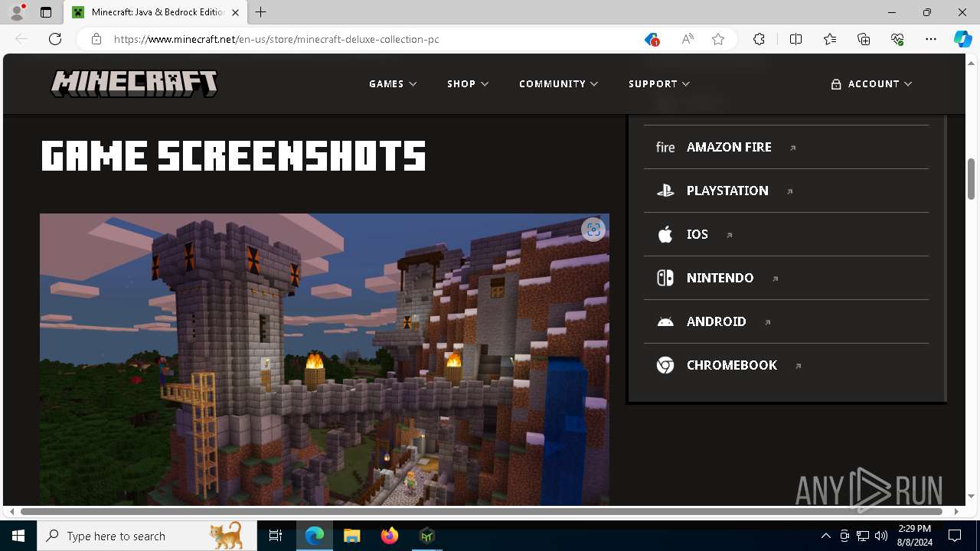This screenshot has width=980, height=551.
Task: Open the shopping tag icon in address bar
Action: coord(652,39)
